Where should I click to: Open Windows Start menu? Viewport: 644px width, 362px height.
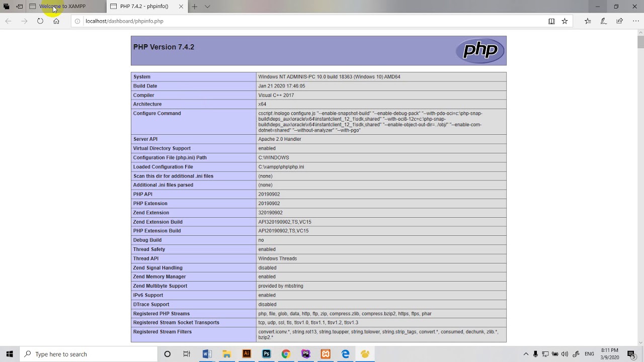(x=9, y=354)
